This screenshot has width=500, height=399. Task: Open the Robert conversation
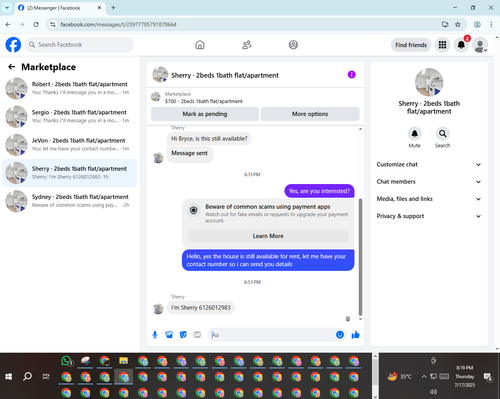[x=69, y=88]
